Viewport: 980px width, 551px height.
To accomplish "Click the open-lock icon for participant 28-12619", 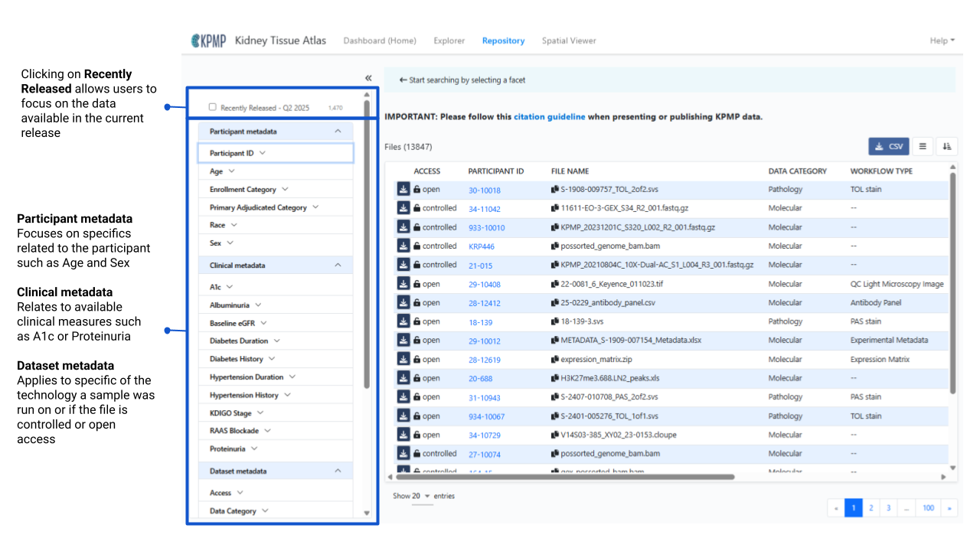I will [417, 359].
